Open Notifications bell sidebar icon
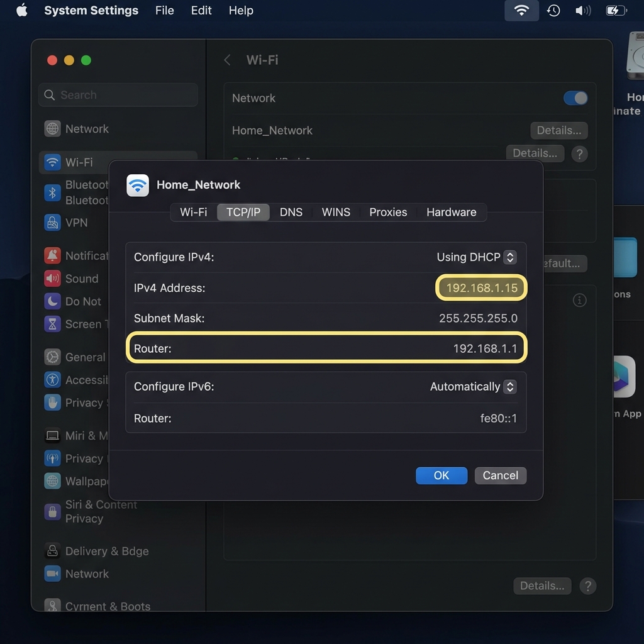Viewport: 644px width, 644px height. pyautogui.click(x=52, y=255)
